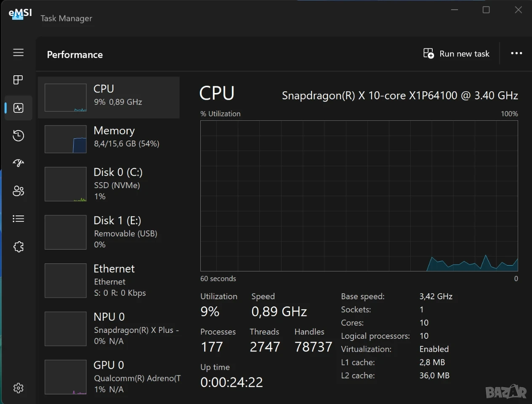This screenshot has width=532, height=404.
Task: Click the Snapdragon X 10-core processor name
Action: coord(400,96)
